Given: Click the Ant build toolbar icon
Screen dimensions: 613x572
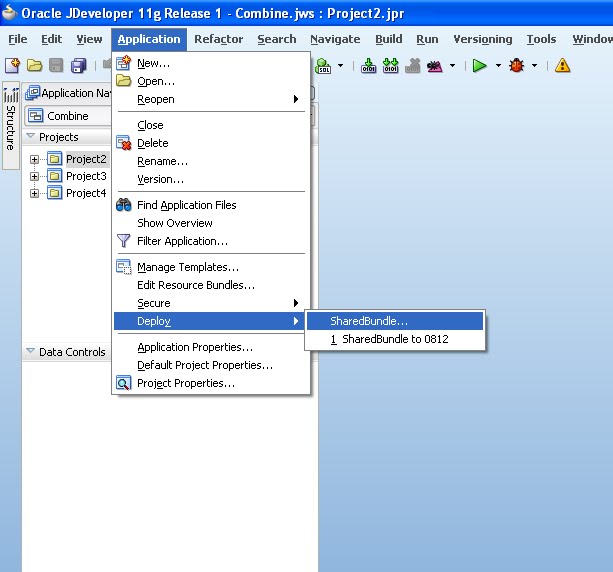Looking at the screenshot, I should click(434, 66).
